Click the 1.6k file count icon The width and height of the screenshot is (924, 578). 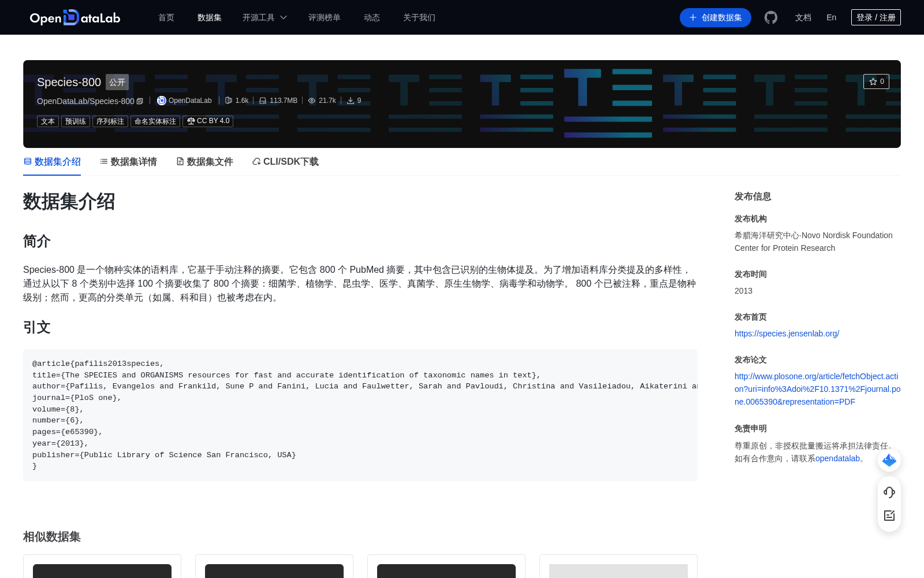tap(229, 101)
